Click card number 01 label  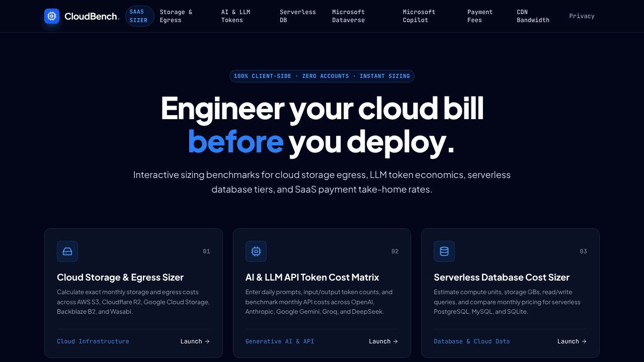click(206, 251)
